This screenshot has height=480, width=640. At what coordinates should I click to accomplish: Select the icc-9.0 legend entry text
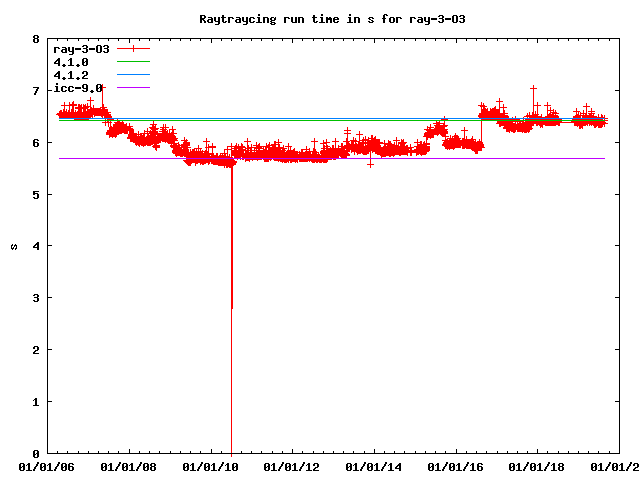click(x=78, y=88)
